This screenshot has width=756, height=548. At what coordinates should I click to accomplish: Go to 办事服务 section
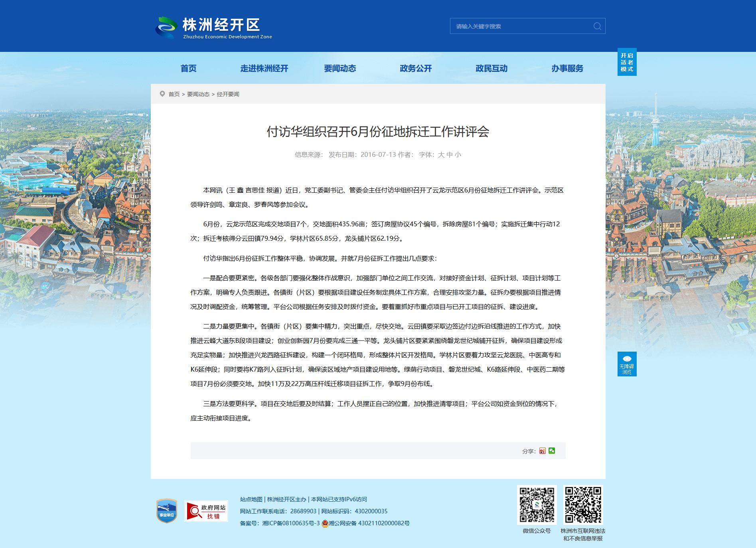point(567,69)
